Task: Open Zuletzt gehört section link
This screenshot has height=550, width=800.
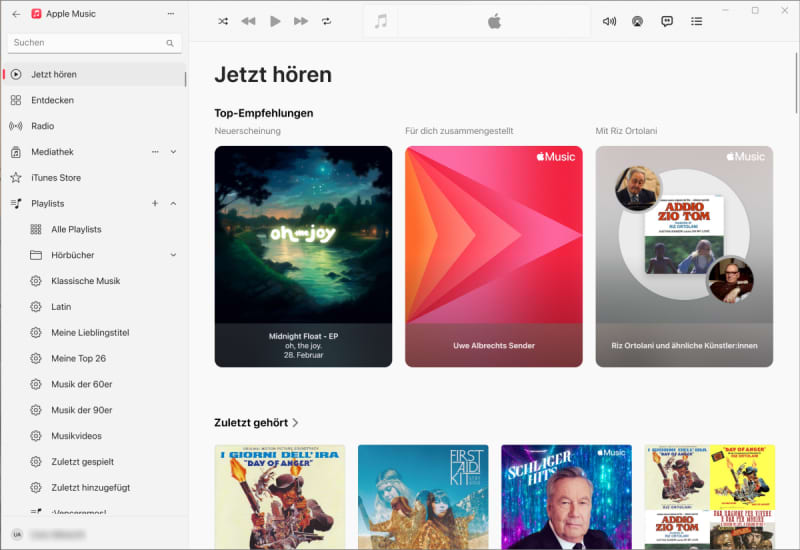Action: (x=257, y=423)
